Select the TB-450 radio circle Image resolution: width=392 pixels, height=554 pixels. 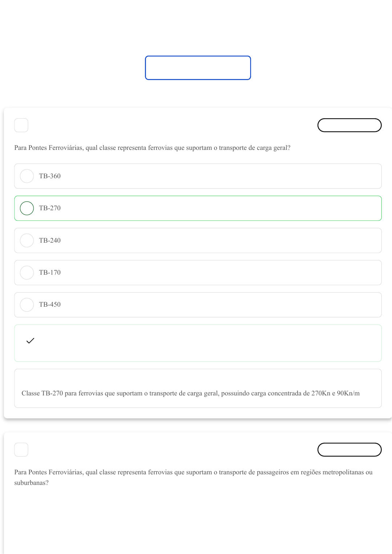pyautogui.click(x=27, y=304)
